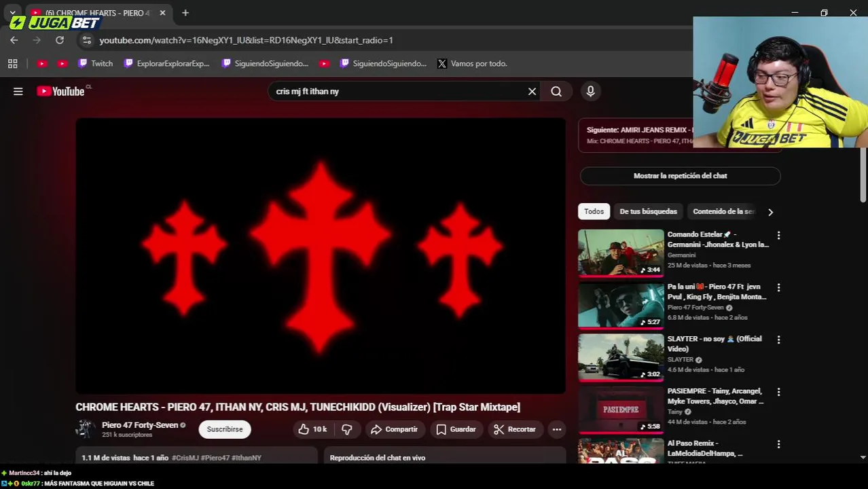Reload the page
Viewport: 868px width, 489px height.
(x=60, y=40)
